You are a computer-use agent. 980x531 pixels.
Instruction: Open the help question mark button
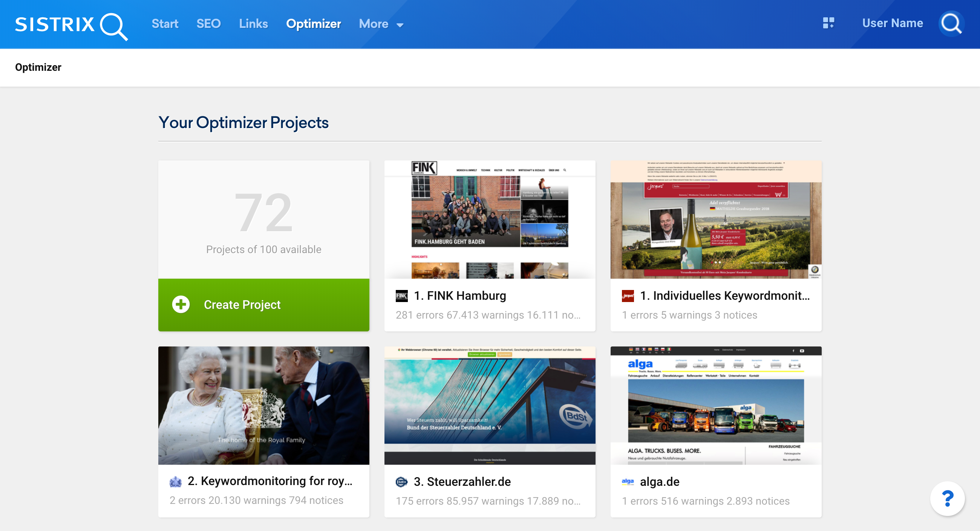click(x=947, y=498)
